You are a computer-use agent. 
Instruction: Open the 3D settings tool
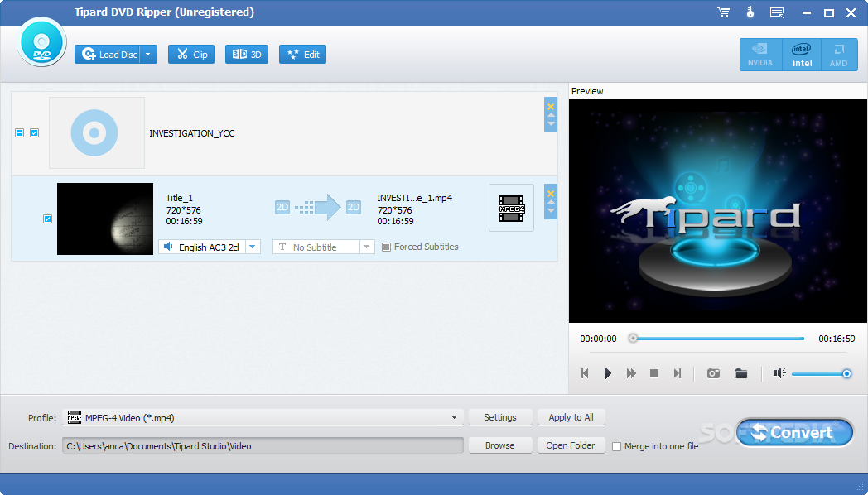(247, 54)
